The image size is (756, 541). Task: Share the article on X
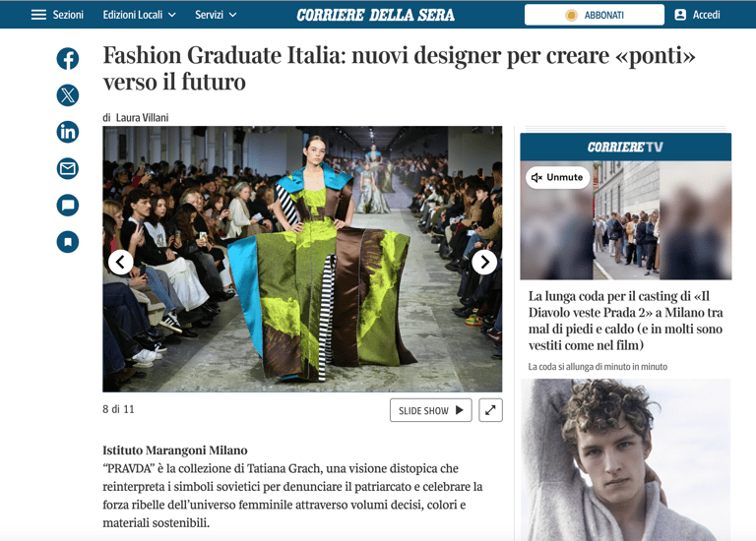(68, 95)
